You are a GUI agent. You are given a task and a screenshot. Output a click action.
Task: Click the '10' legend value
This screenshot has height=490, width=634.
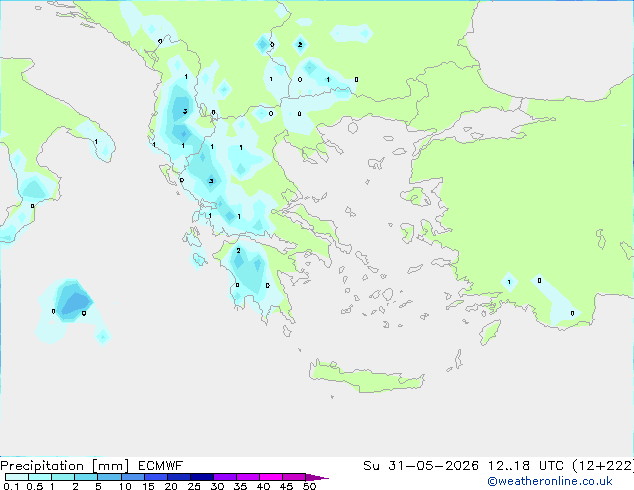(125, 486)
